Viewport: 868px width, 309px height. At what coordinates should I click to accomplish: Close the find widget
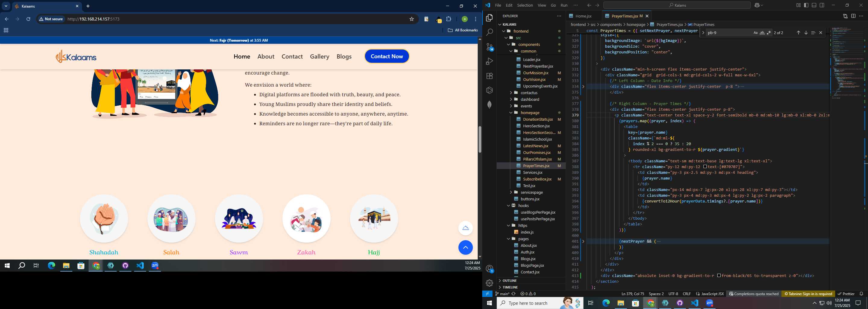pos(821,33)
